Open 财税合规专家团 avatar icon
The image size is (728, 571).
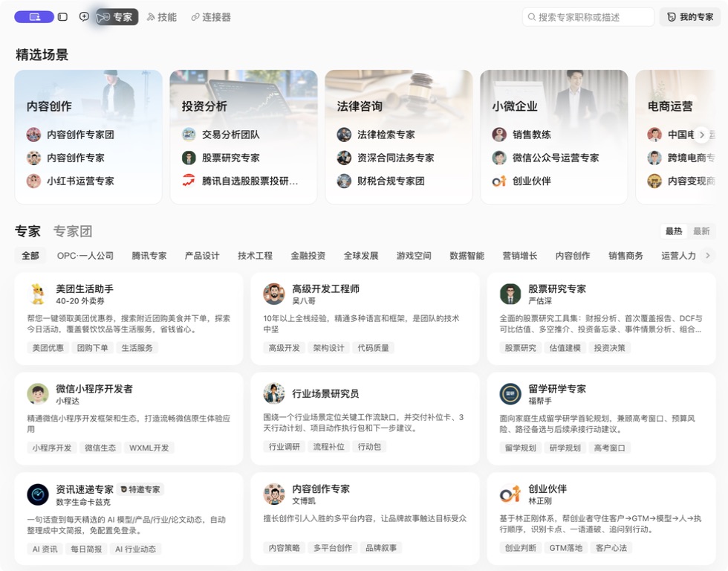tap(344, 181)
